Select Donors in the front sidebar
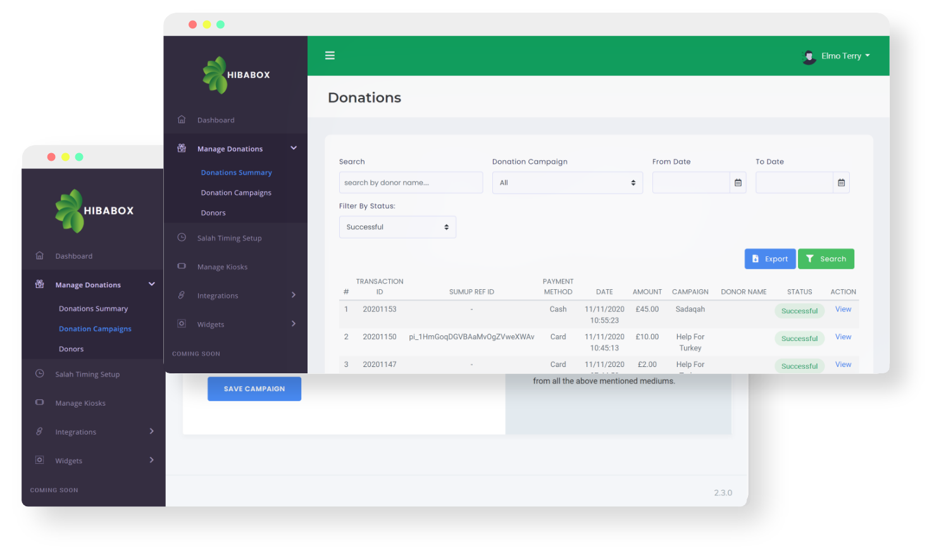This screenshot has height=560, width=934. [x=213, y=213]
